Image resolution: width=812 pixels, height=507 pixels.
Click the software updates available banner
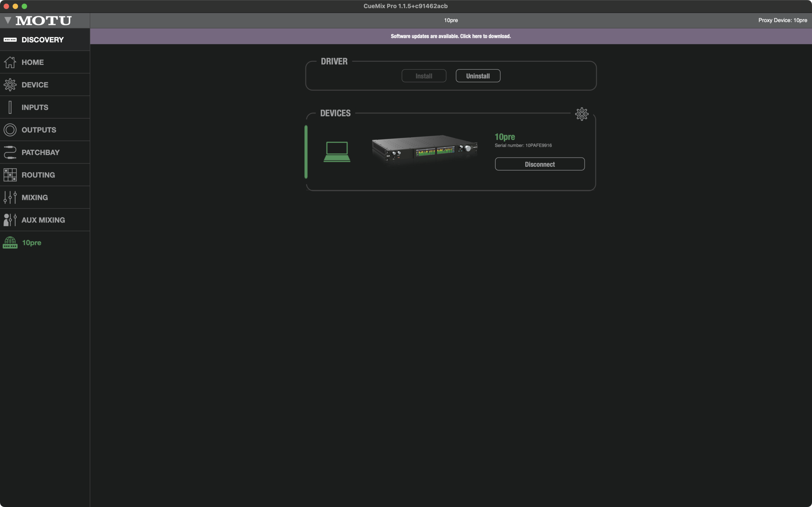tap(450, 36)
